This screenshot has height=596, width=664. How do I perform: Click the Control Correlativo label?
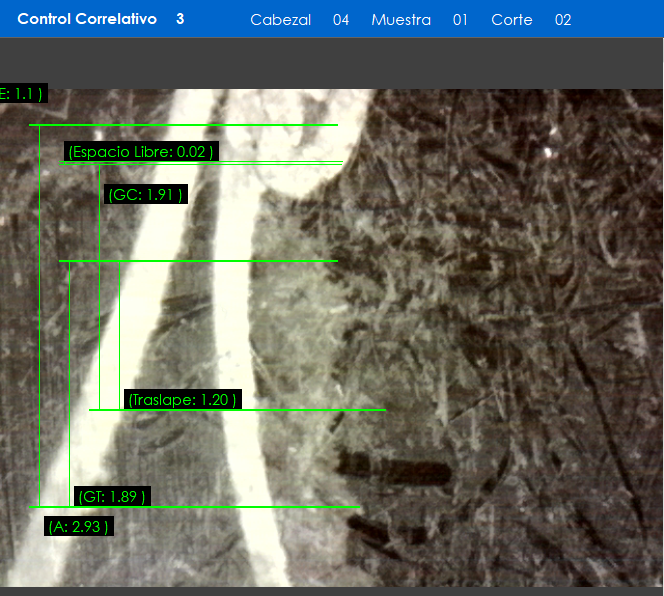(x=87, y=19)
